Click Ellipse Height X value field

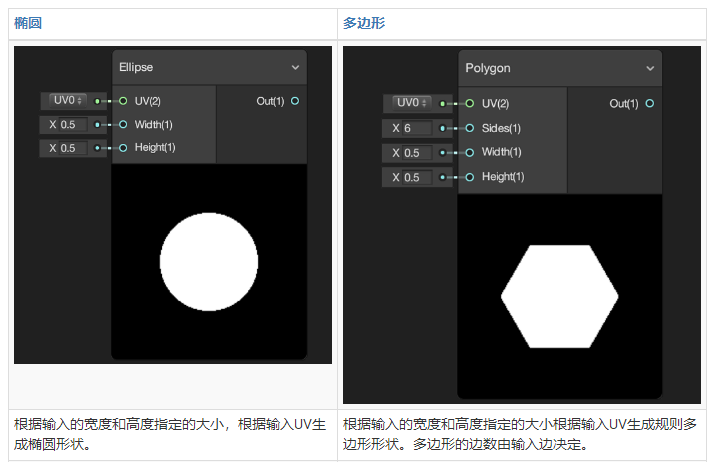click(x=73, y=148)
